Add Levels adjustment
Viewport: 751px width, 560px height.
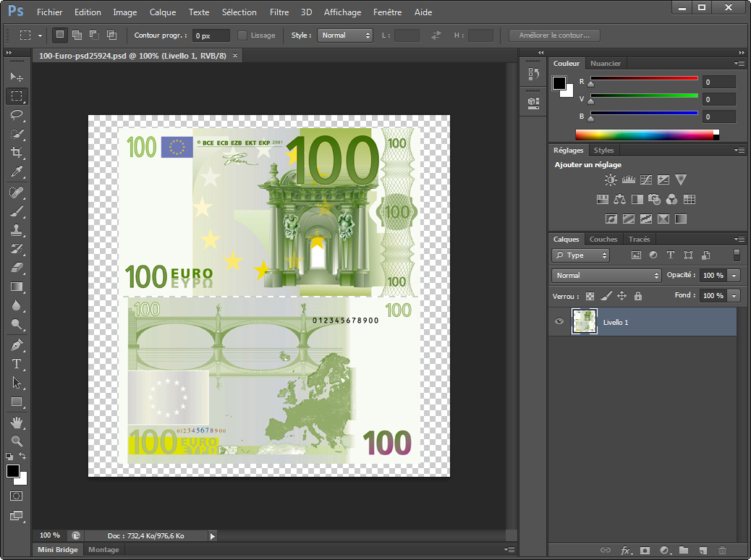(629, 180)
